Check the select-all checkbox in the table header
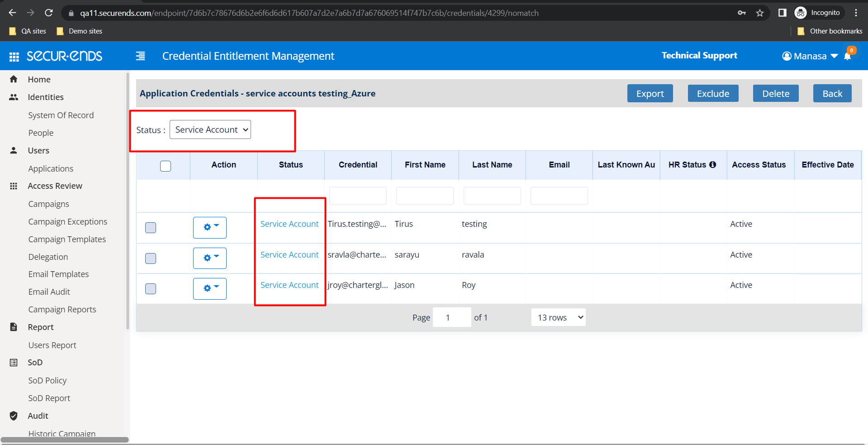 click(165, 166)
